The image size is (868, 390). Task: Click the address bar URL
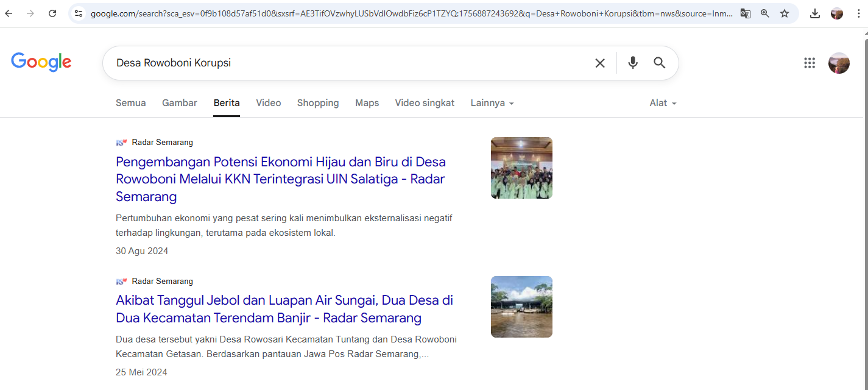412,13
